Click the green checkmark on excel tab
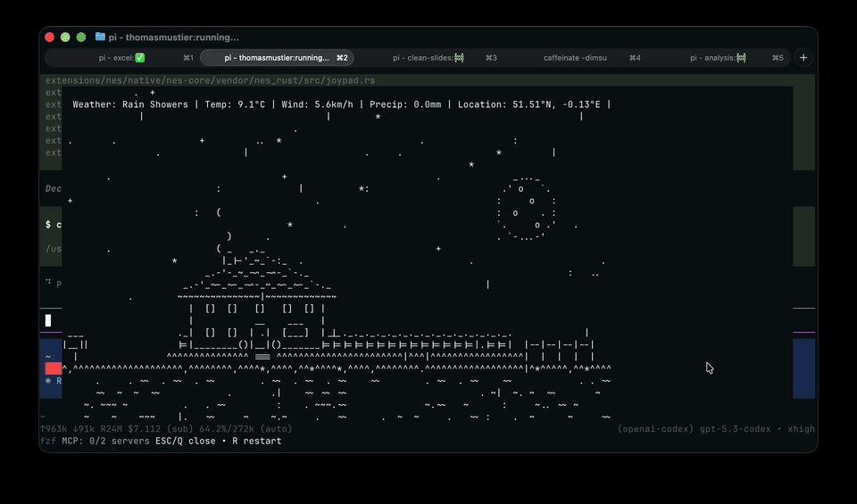This screenshot has height=504, width=857. pos(140,58)
